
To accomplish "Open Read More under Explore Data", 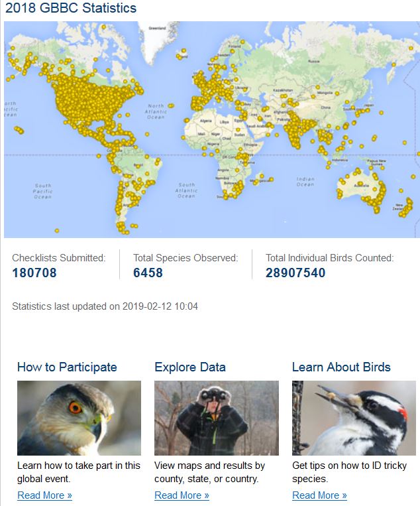I will 182,495.
